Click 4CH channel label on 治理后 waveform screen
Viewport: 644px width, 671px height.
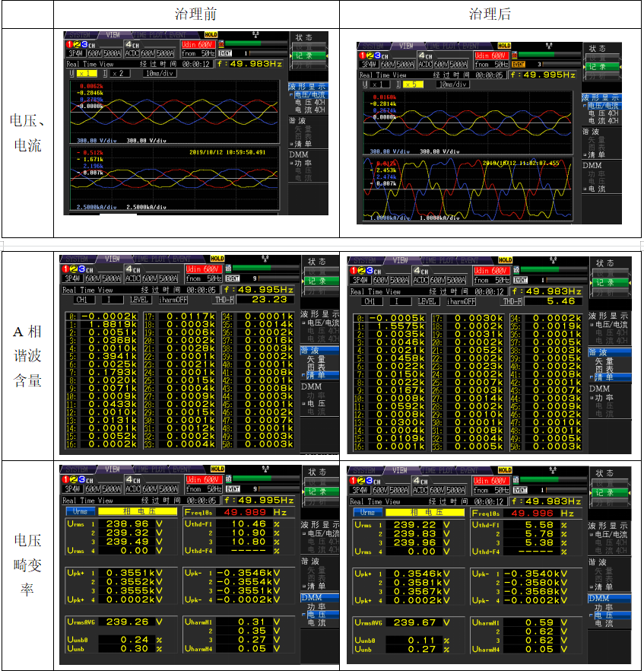pyautogui.click(x=426, y=56)
